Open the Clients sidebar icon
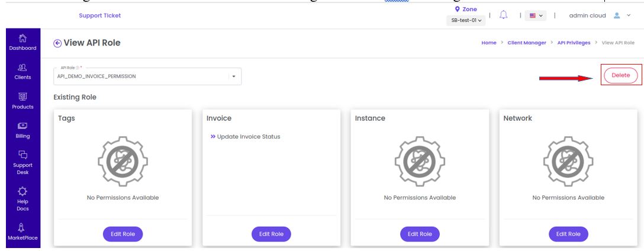 click(23, 67)
